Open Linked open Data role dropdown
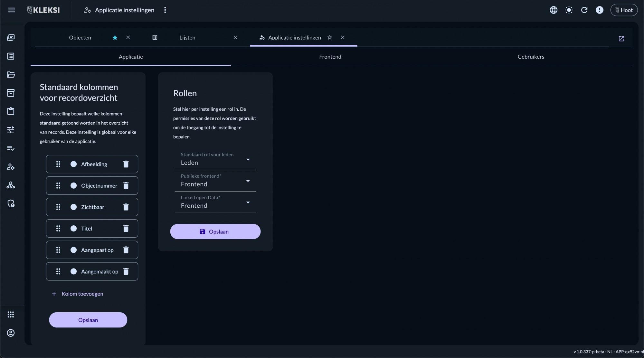This screenshot has width=644, height=358. click(215, 203)
